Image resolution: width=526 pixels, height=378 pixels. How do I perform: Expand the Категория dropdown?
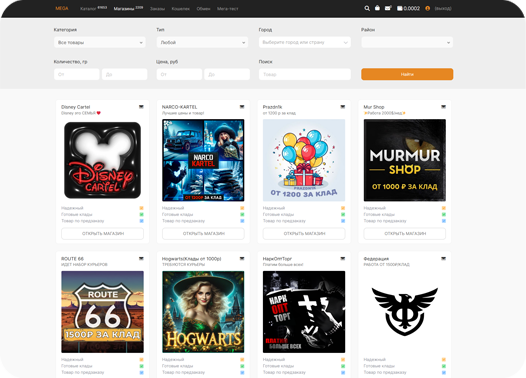100,43
